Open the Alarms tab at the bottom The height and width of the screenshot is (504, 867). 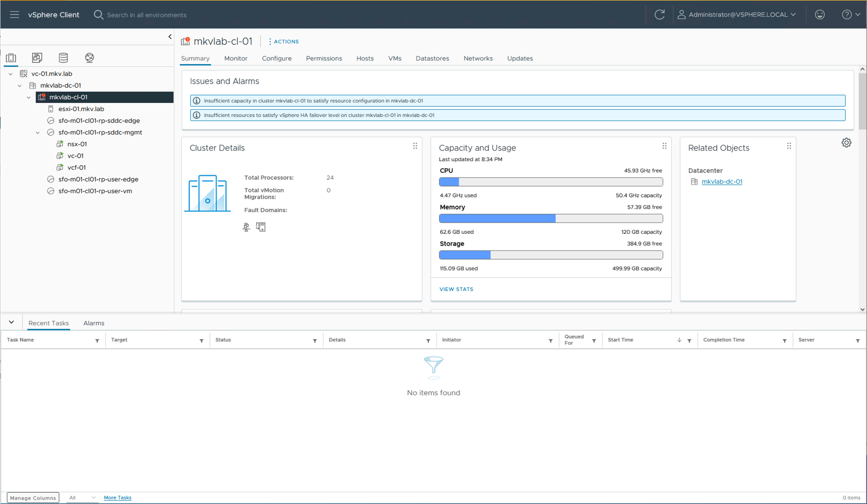click(93, 323)
